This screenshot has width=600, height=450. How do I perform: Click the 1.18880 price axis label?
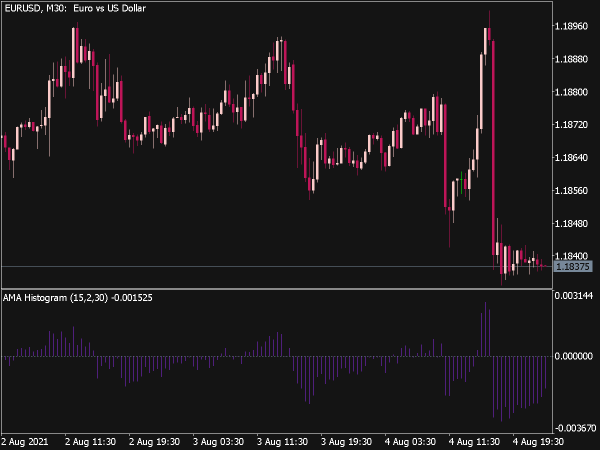click(x=571, y=59)
